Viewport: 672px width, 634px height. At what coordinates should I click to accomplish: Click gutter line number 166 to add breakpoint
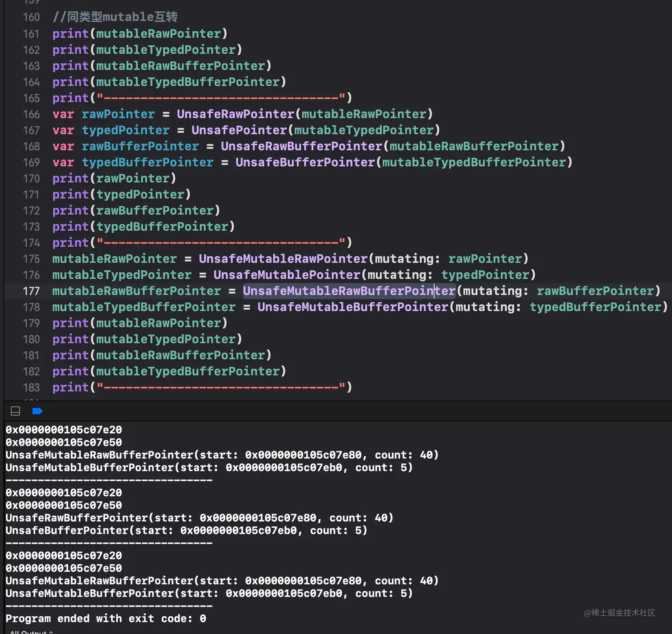(31, 114)
